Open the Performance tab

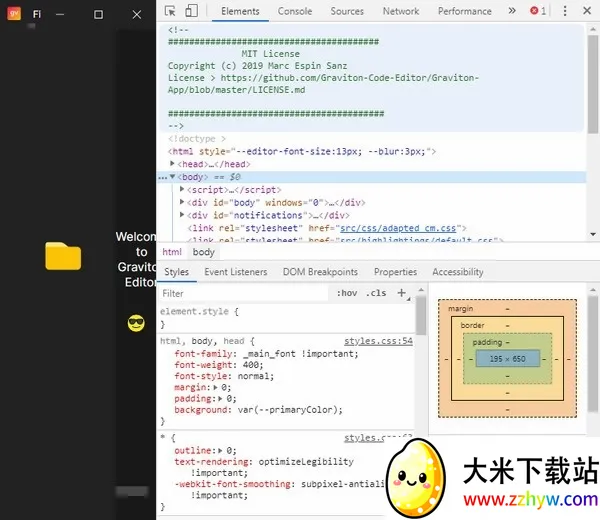(x=465, y=11)
